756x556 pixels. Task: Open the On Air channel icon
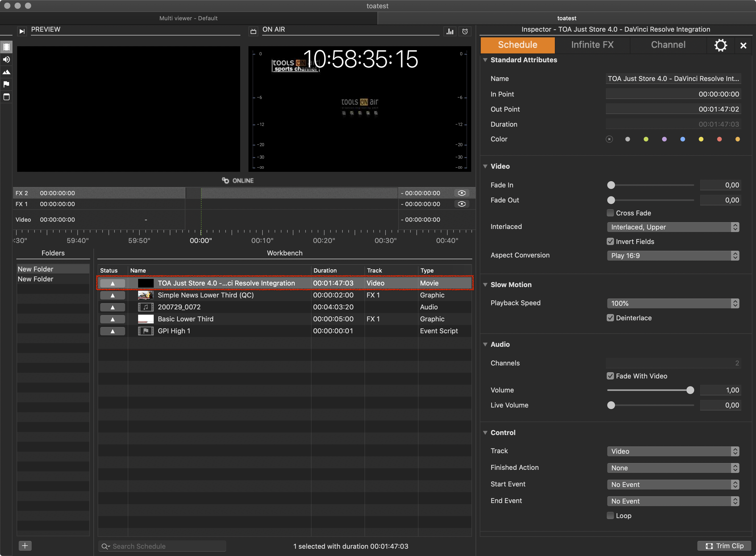coord(253,31)
